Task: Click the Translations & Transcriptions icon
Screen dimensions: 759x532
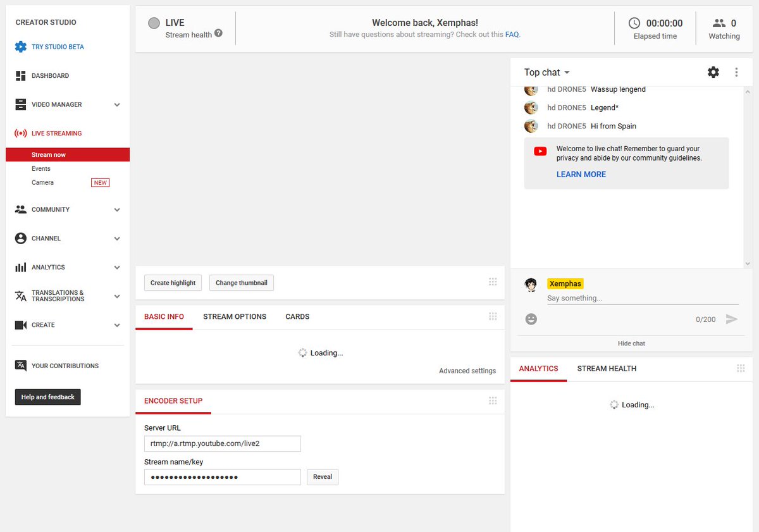Action: 21,296
